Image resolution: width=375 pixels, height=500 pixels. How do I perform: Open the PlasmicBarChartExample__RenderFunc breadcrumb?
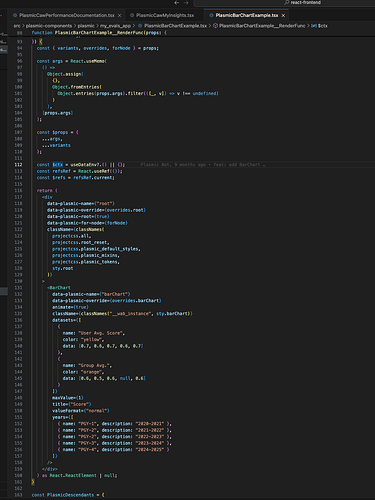(x=262, y=26)
